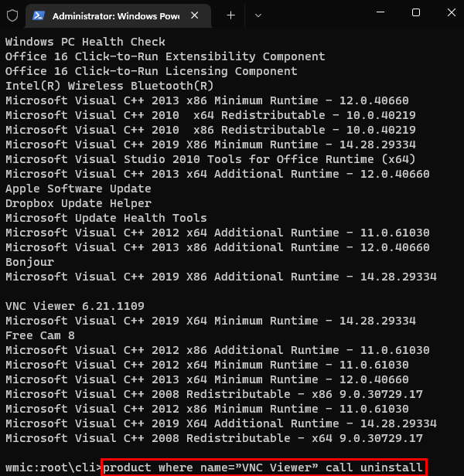
Task: Click 'C++ 2008 Redistributable - x86' line
Action: pyautogui.click(x=214, y=394)
